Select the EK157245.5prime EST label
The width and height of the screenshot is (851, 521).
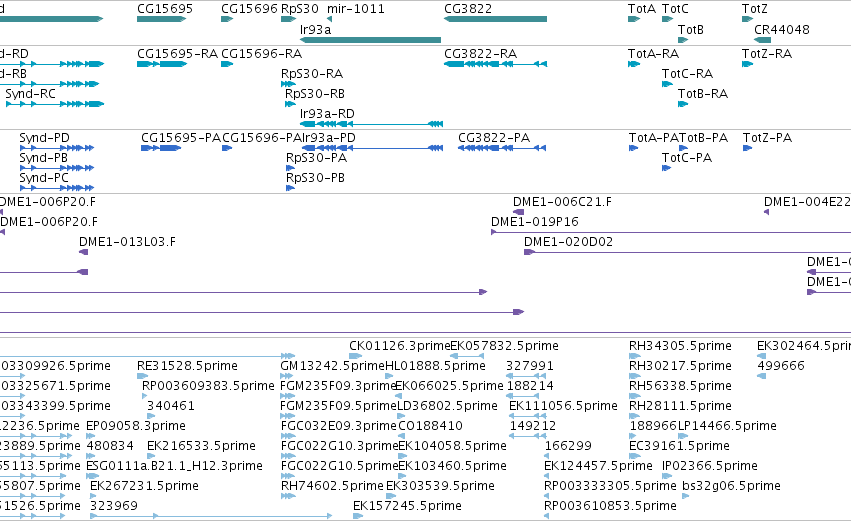point(407,506)
